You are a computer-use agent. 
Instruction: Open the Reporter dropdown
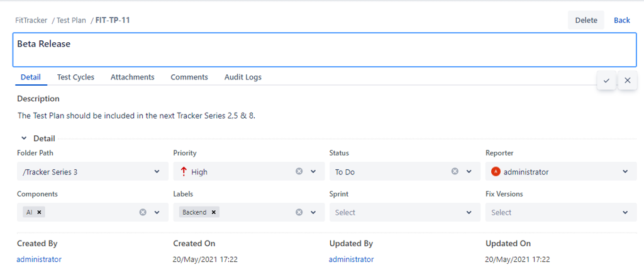pyautogui.click(x=625, y=171)
